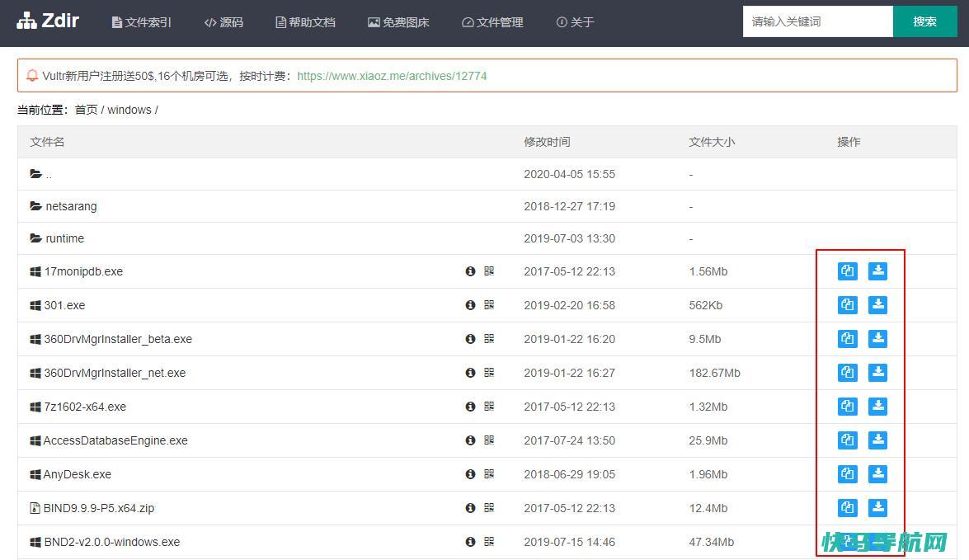Copy link of AccessDatabaseEngine.exe
This screenshot has width=969, height=560.
click(847, 440)
